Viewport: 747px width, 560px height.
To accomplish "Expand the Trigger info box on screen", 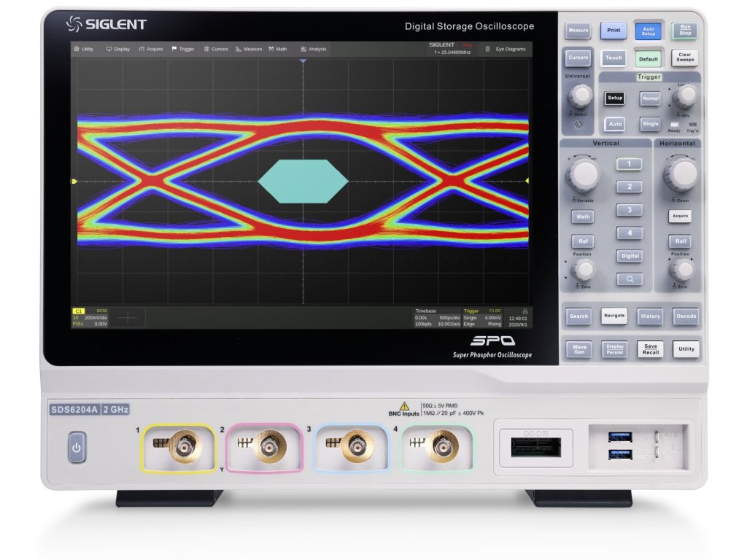I will coord(483,317).
